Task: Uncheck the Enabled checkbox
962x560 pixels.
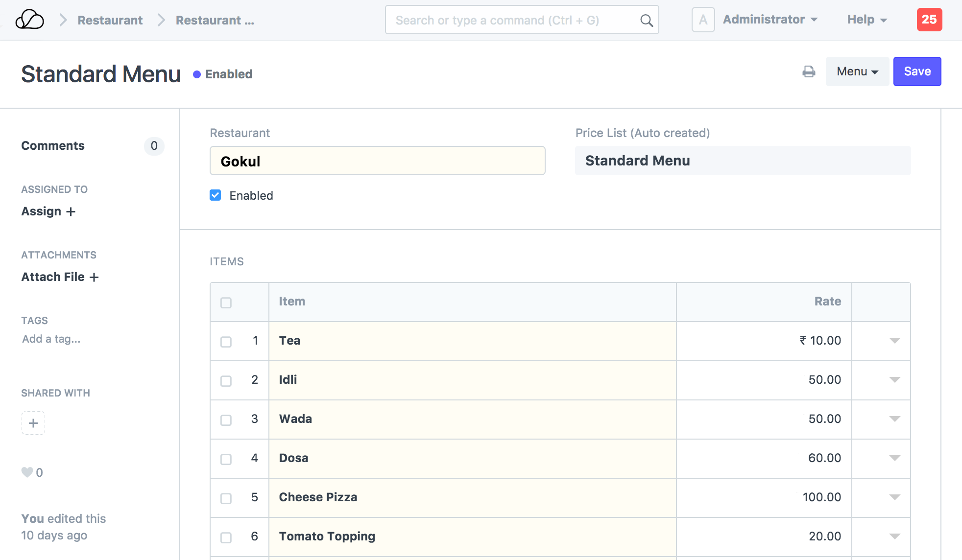Action: coord(216,195)
